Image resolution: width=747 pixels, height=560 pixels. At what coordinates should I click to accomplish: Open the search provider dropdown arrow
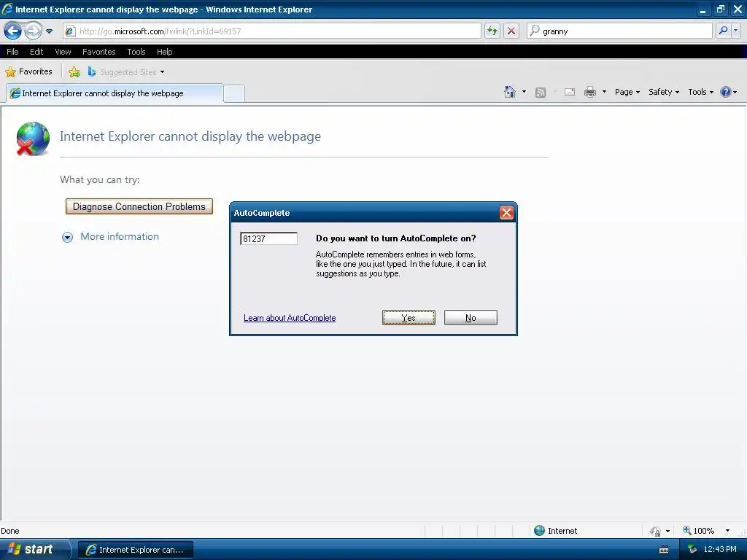point(735,31)
